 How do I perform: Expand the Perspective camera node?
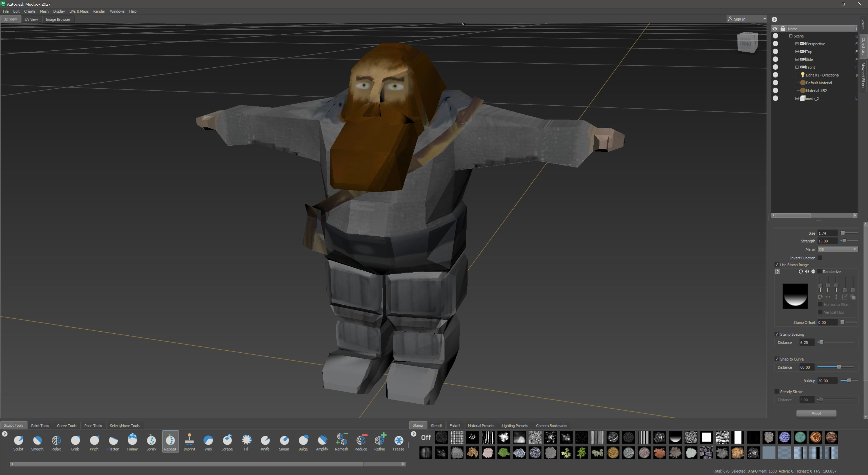[797, 43]
